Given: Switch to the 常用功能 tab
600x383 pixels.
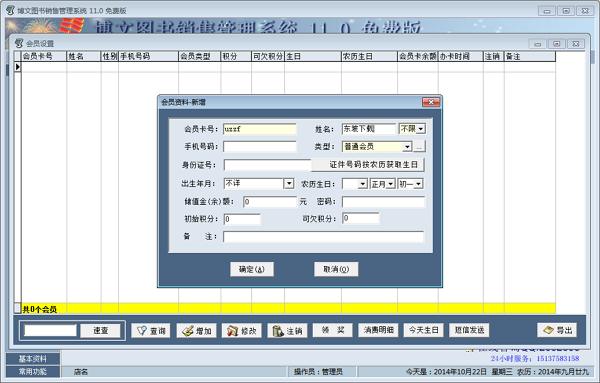Looking at the screenshot, I should click(33, 372).
